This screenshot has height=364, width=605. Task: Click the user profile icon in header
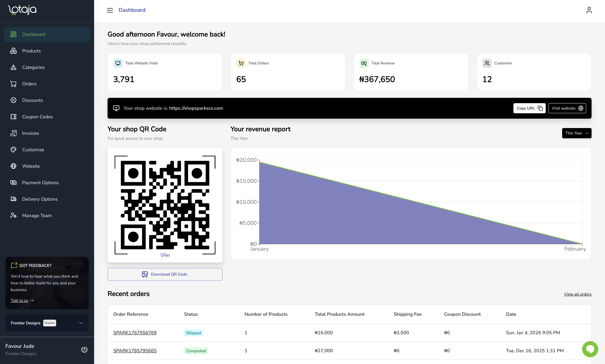click(x=589, y=10)
